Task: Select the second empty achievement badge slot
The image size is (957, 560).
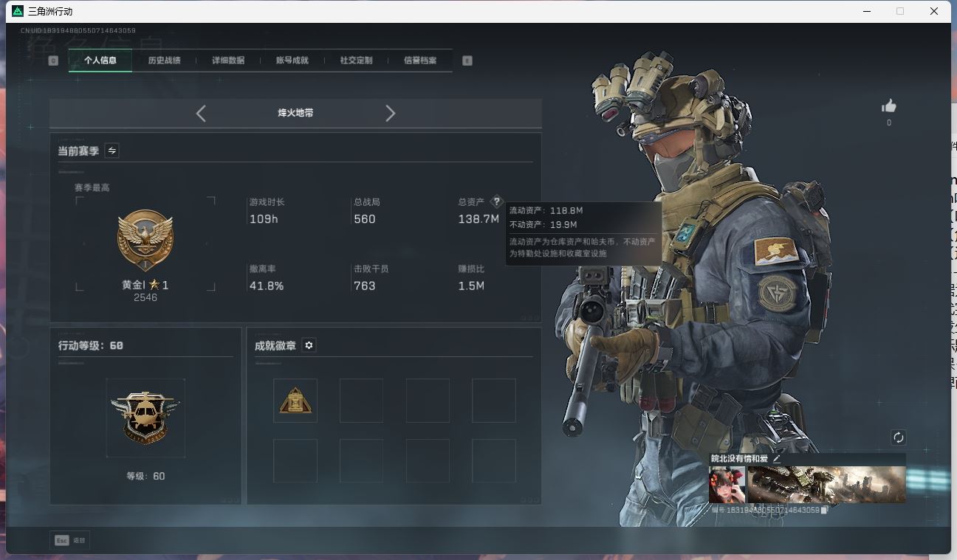Action: click(361, 401)
